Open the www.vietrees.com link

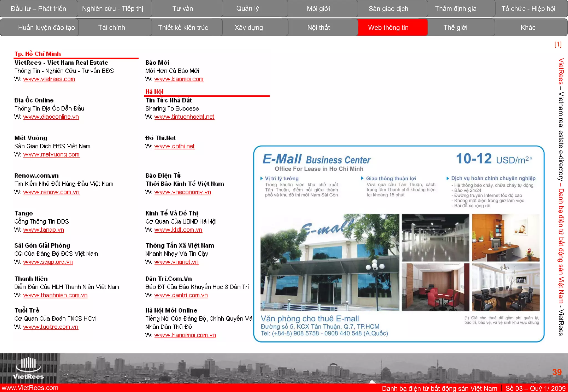pyautogui.click(x=49, y=79)
